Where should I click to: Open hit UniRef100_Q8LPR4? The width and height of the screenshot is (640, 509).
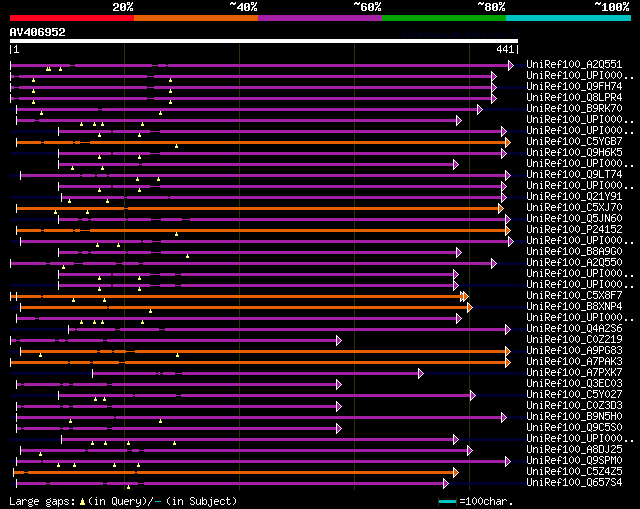(574, 98)
